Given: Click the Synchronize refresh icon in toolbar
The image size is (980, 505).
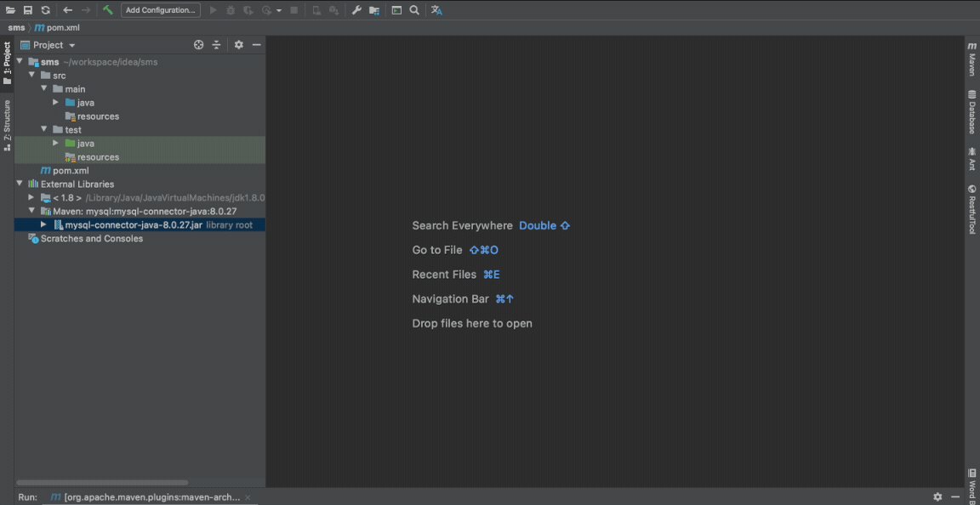Looking at the screenshot, I should point(45,10).
